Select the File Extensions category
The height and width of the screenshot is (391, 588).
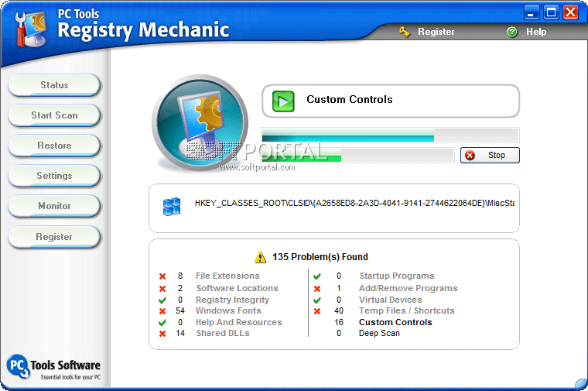click(x=227, y=276)
